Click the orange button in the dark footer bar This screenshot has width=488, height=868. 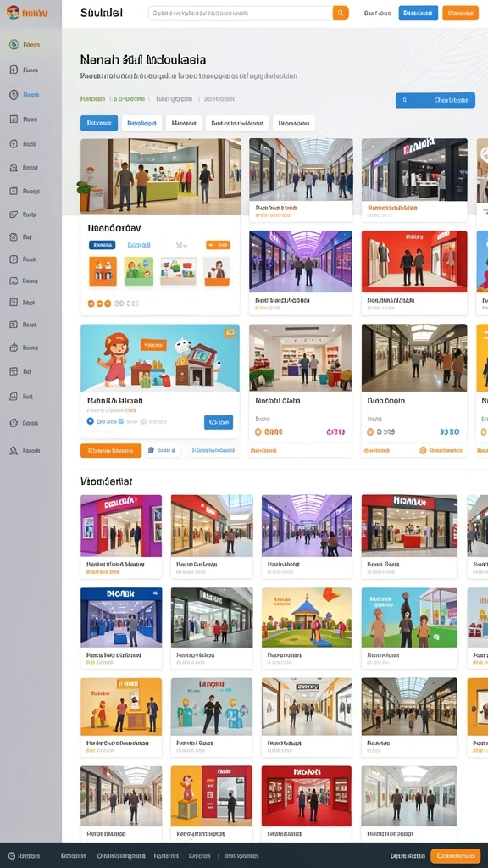[x=455, y=856]
